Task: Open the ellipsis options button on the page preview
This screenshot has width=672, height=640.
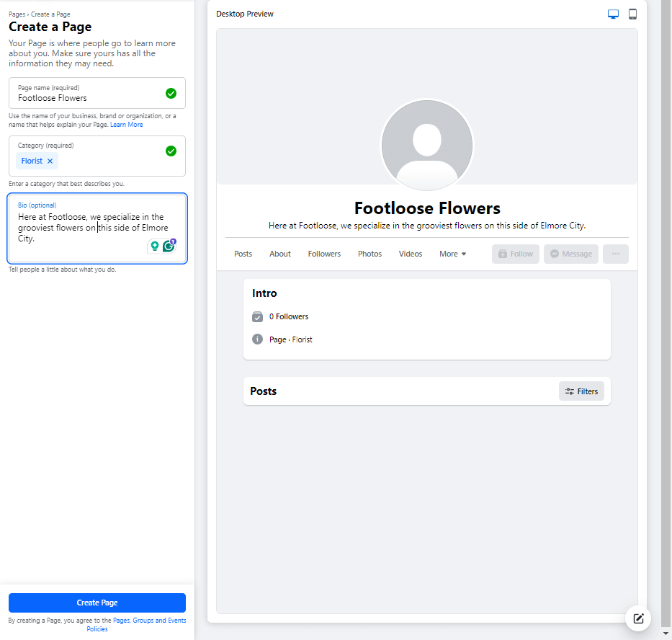Action: pos(615,253)
